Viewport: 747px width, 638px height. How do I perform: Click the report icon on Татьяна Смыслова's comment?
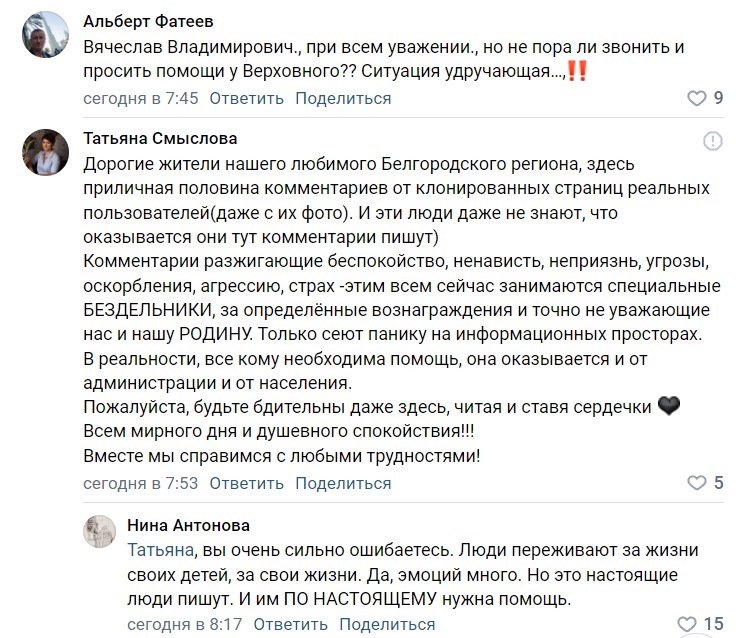(x=712, y=140)
